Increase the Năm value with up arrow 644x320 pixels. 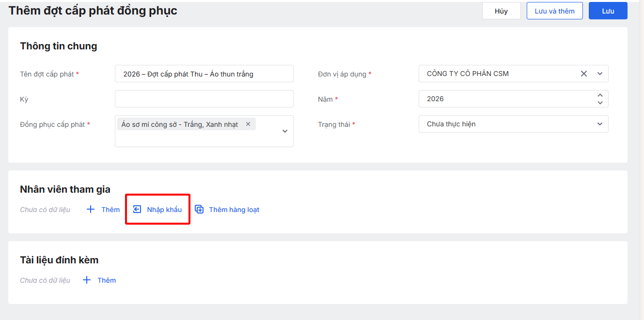(600, 95)
